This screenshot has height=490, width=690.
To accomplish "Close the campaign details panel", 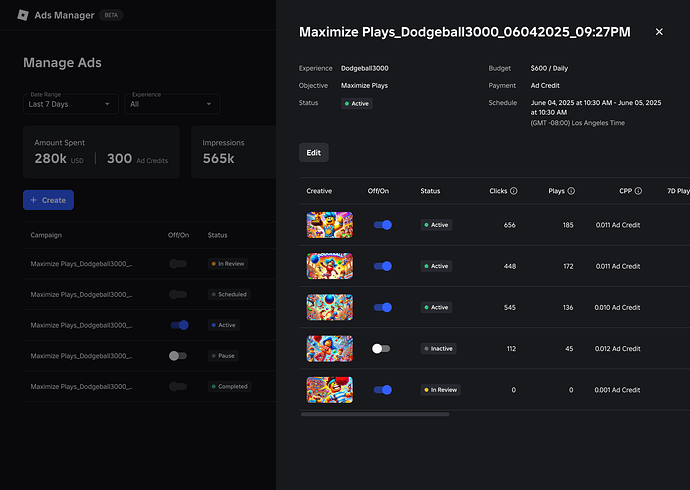I will [x=659, y=32].
